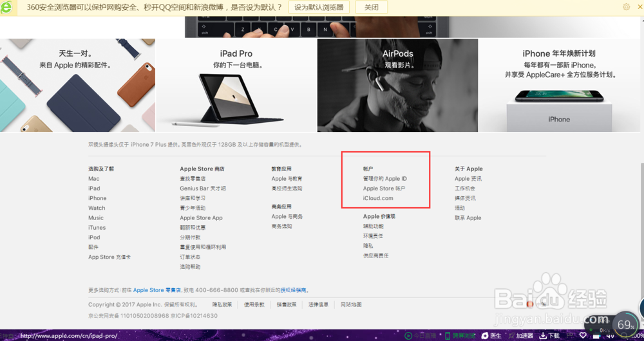Viewport: 644px width, 341px height.
Task: Open the iCloud.com link
Action: pos(378,198)
